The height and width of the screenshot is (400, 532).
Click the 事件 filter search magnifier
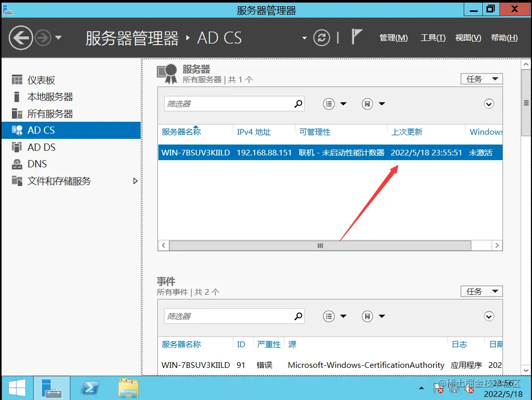[299, 316]
